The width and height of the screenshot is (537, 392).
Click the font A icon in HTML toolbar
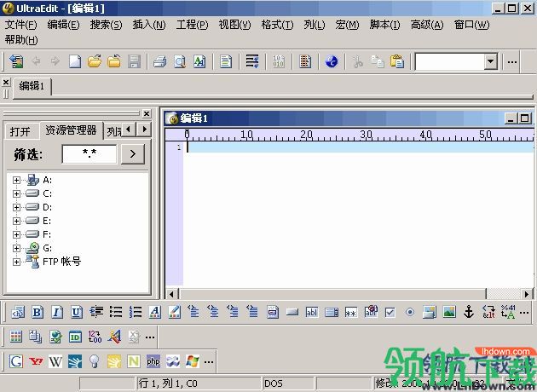[x=155, y=312]
